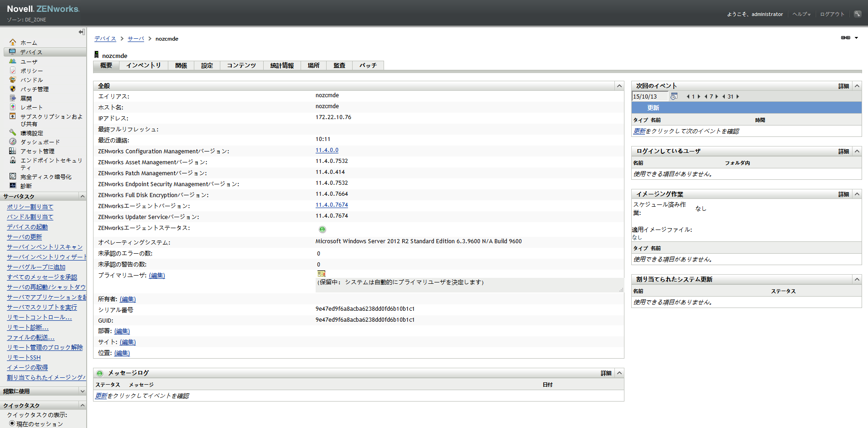Collapse the 全般 panel
This screenshot has height=428, width=868.
click(x=619, y=86)
